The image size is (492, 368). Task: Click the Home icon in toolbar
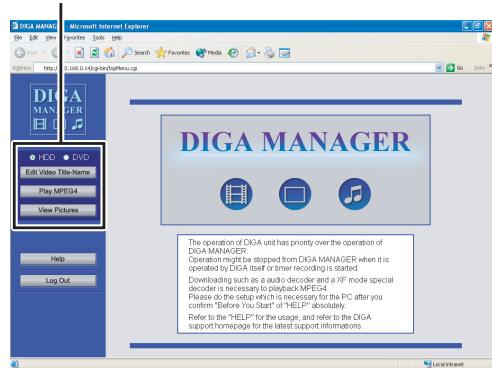pyautogui.click(x=110, y=52)
